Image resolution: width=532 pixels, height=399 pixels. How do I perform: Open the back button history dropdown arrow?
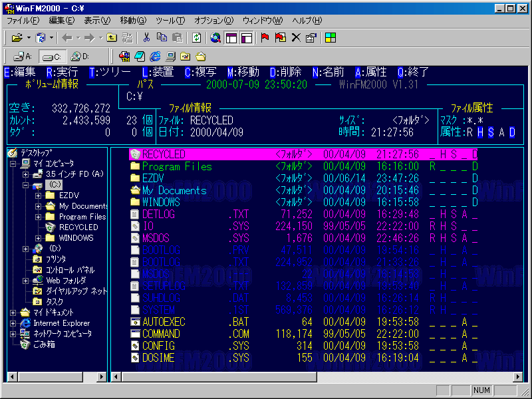pos(78,38)
